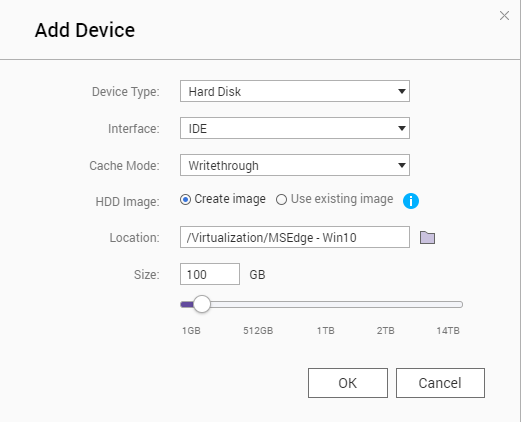Open the Device Type dropdown
This screenshot has height=422, width=521.
pos(295,91)
